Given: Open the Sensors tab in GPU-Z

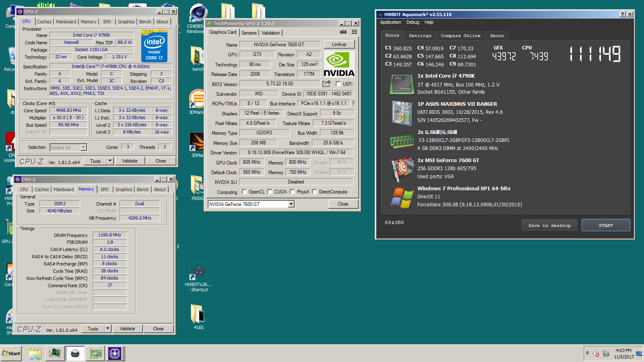Looking at the screenshot, I should click(x=249, y=33).
